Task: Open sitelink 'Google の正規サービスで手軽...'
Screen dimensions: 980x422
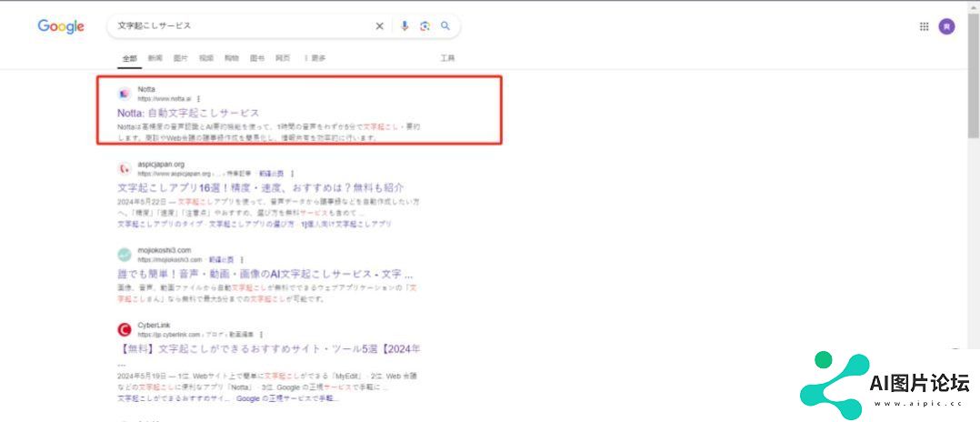Action: [288, 398]
